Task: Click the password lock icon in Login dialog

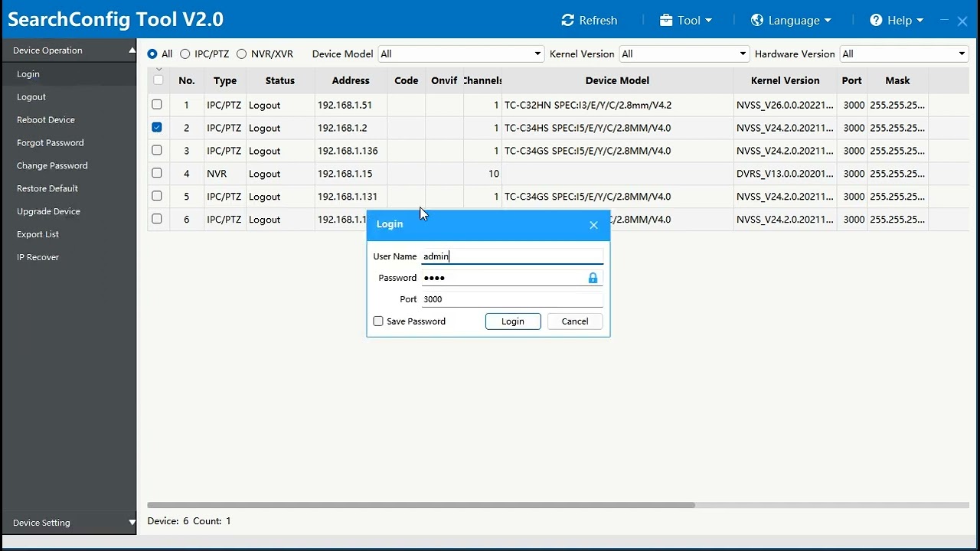Action: click(593, 278)
